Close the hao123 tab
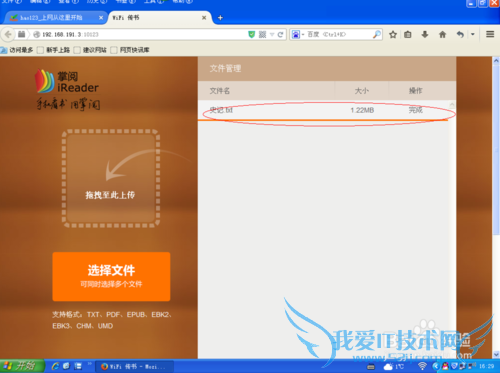This screenshot has width=500, height=373. point(101,18)
